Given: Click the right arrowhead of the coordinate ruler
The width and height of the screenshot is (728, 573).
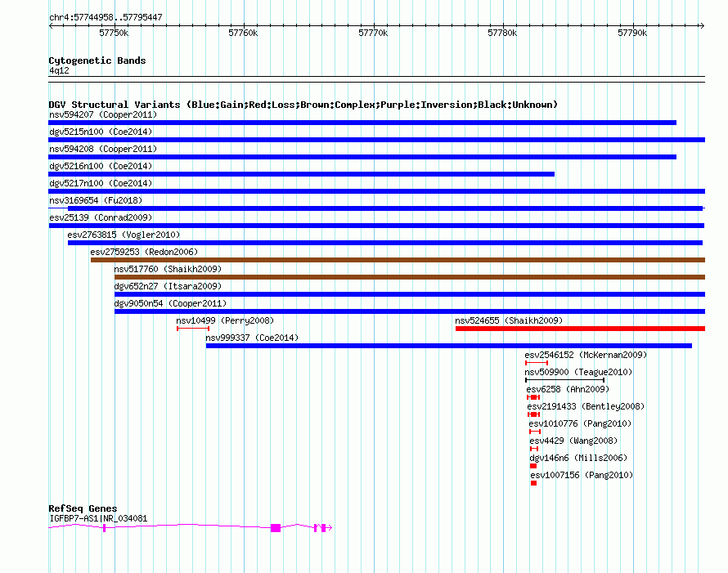Looking at the screenshot, I should click(702, 26).
